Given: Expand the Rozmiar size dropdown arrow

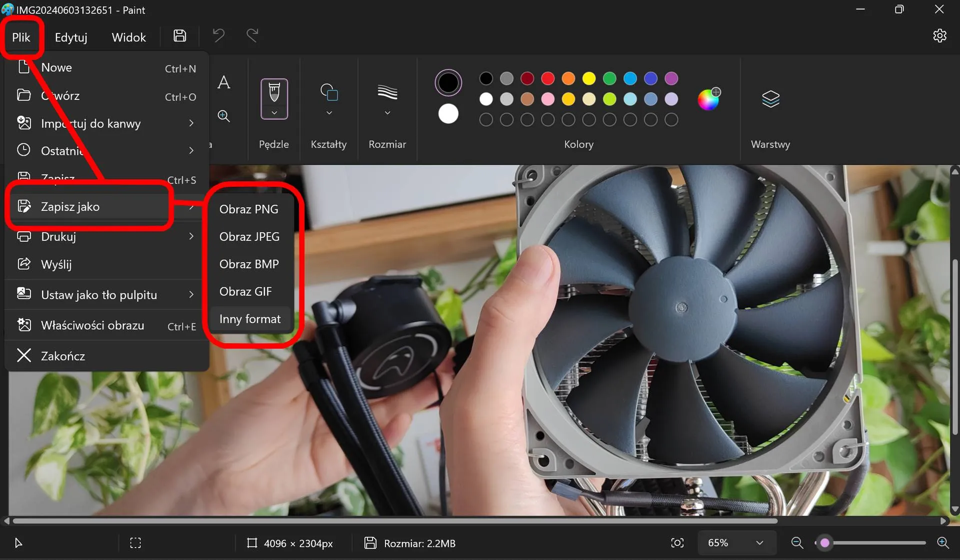Looking at the screenshot, I should [x=387, y=113].
